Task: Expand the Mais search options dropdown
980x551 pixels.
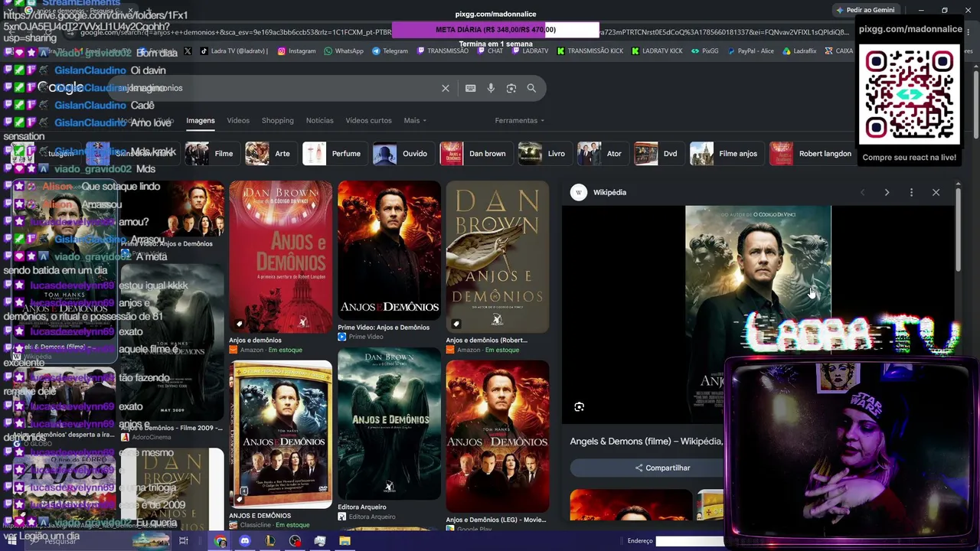Action: click(x=415, y=120)
